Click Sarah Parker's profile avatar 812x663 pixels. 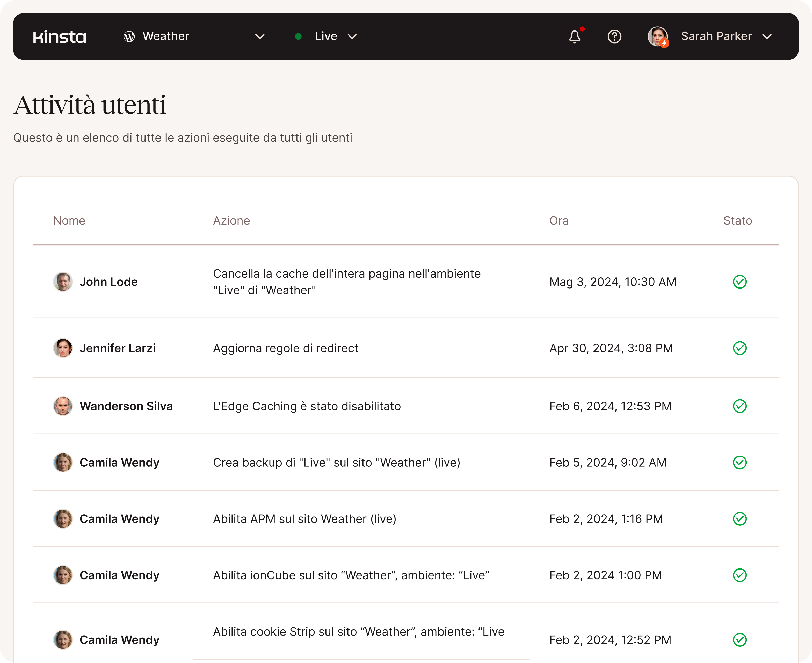coord(657,37)
